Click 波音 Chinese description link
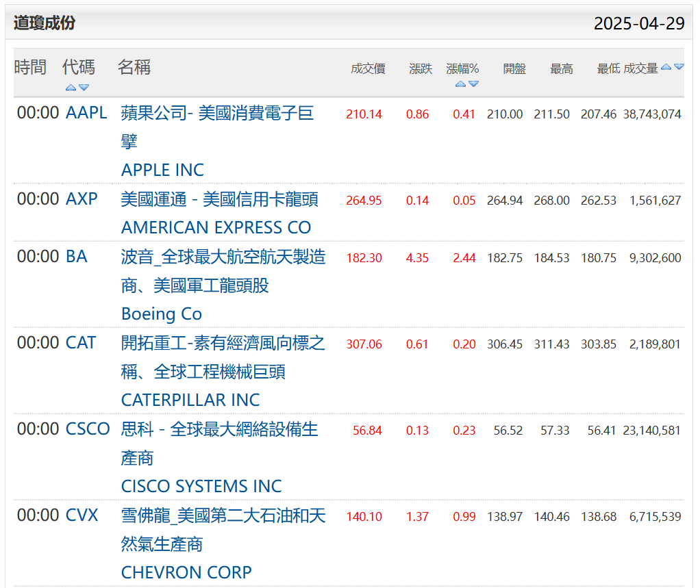The width and height of the screenshot is (700, 588). click(x=223, y=271)
